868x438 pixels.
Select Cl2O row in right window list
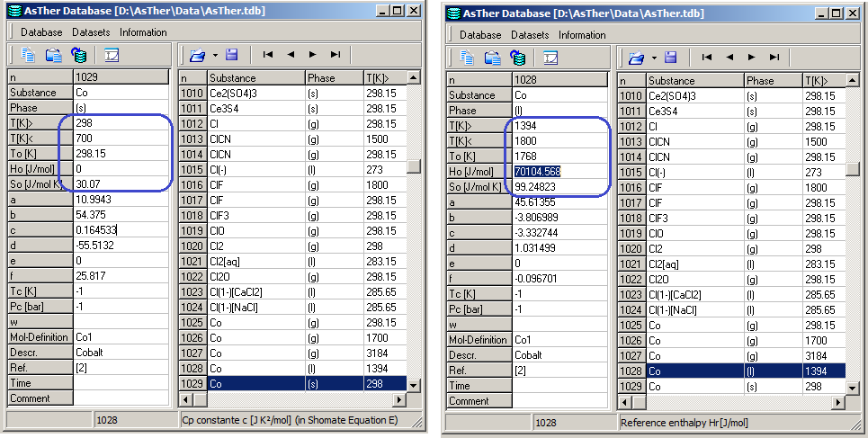click(731, 279)
